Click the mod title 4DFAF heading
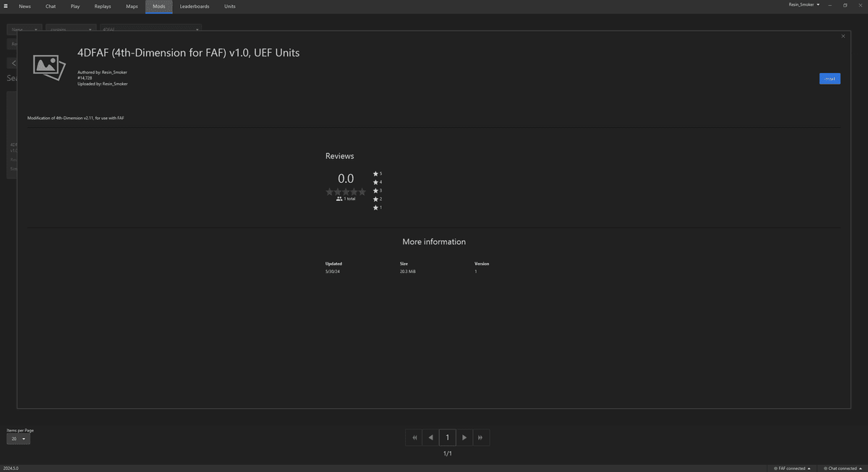The width and height of the screenshot is (868, 472). 188,53
